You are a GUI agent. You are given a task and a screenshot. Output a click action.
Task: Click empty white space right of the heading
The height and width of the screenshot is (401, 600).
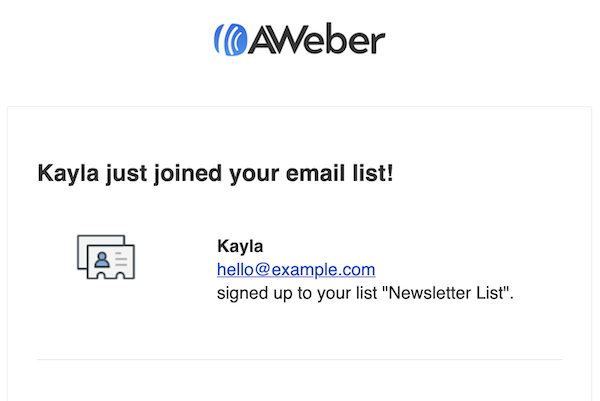pyautogui.click(x=480, y=173)
